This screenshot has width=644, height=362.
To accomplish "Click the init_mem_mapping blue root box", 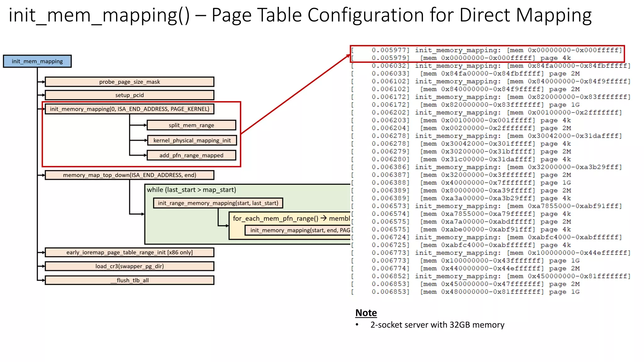I will coord(37,61).
